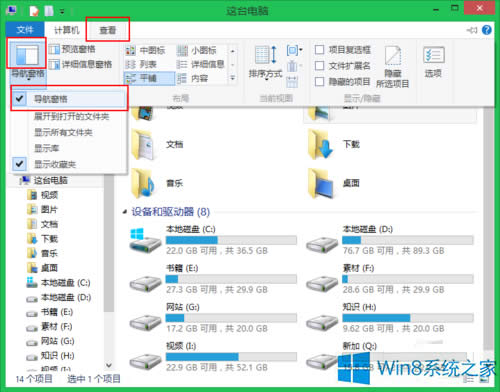The height and width of the screenshot is (392, 500).
Task: Open the 文件 File tab
Action: tap(25, 30)
